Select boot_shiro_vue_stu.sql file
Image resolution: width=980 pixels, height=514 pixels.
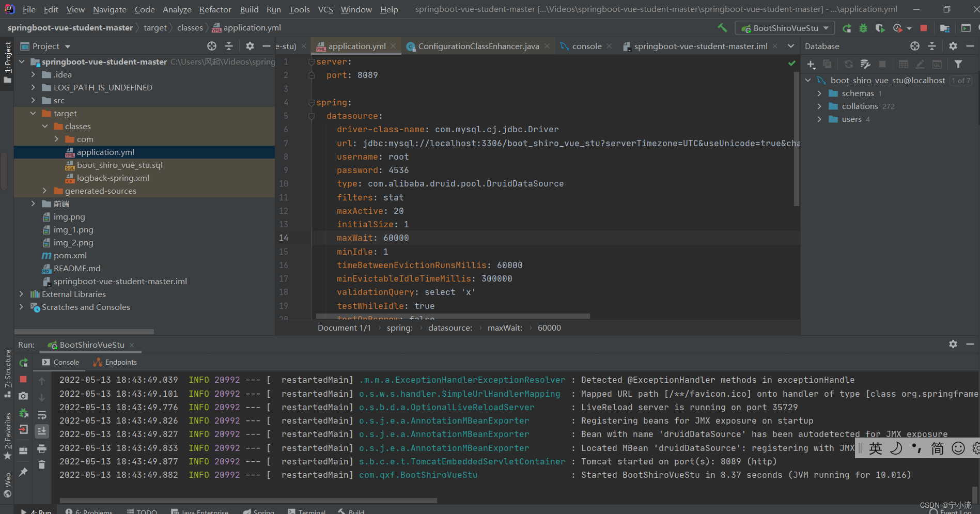(119, 165)
